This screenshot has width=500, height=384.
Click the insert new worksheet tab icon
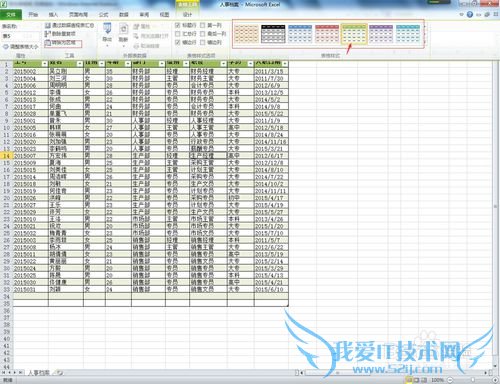tap(59, 373)
